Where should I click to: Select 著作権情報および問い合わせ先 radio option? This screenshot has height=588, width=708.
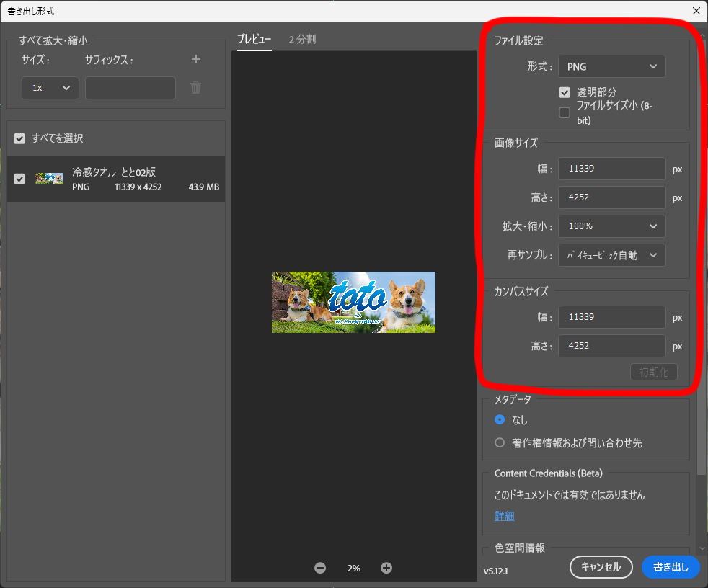[500, 443]
